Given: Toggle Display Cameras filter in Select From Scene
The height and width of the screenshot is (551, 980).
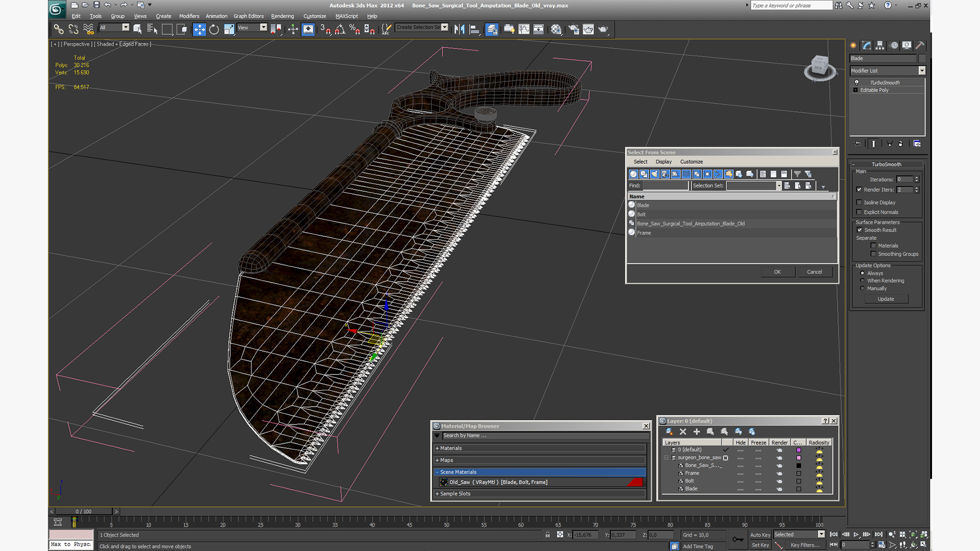Looking at the screenshot, I should 665,174.
